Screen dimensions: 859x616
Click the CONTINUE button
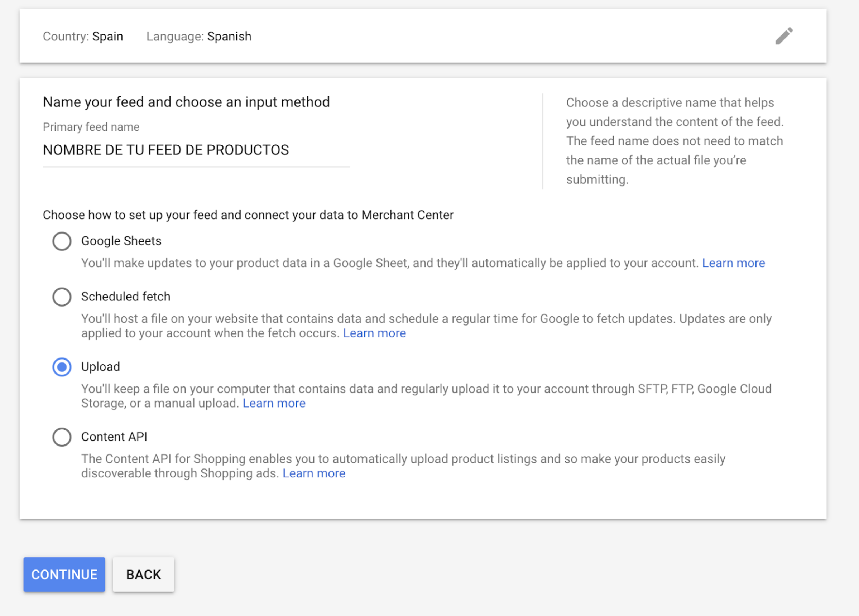[64, 574]
